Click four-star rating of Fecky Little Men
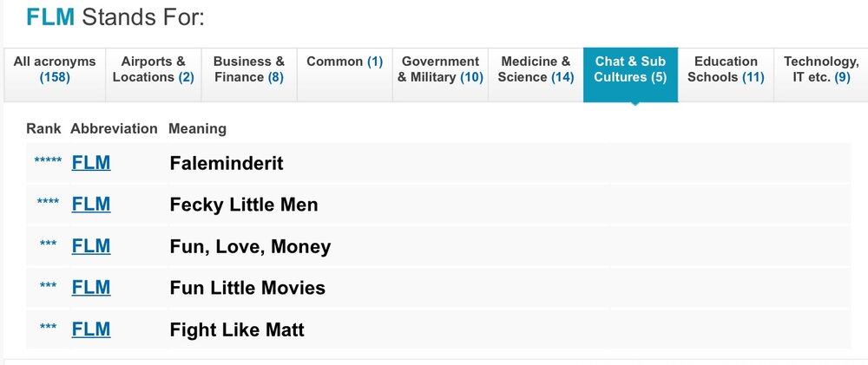Image resolution: width=868 pixels, height=365 pixels. click(48, 202)
